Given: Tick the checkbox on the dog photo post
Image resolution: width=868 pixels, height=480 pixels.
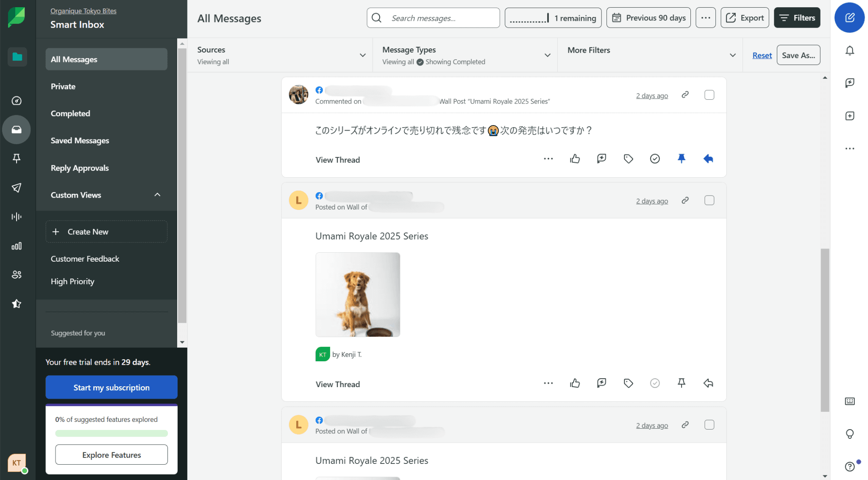Looking at the screenshot, I should point(709,201).
